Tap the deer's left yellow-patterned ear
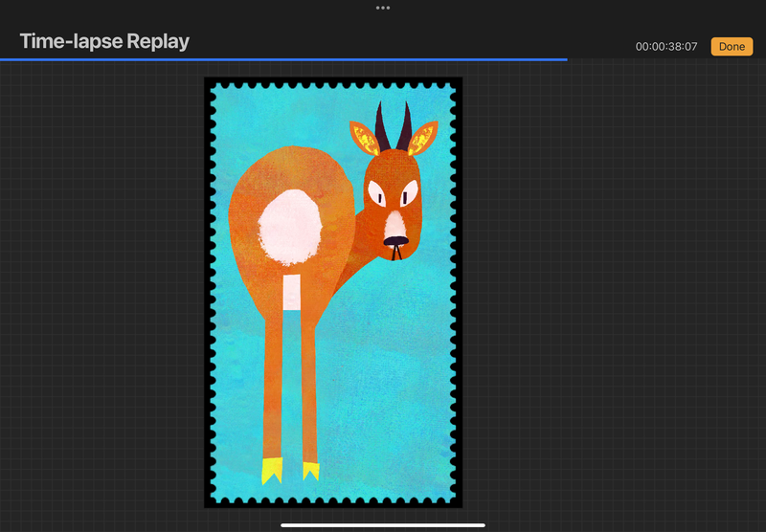766x532 pixels. [364, 140]
